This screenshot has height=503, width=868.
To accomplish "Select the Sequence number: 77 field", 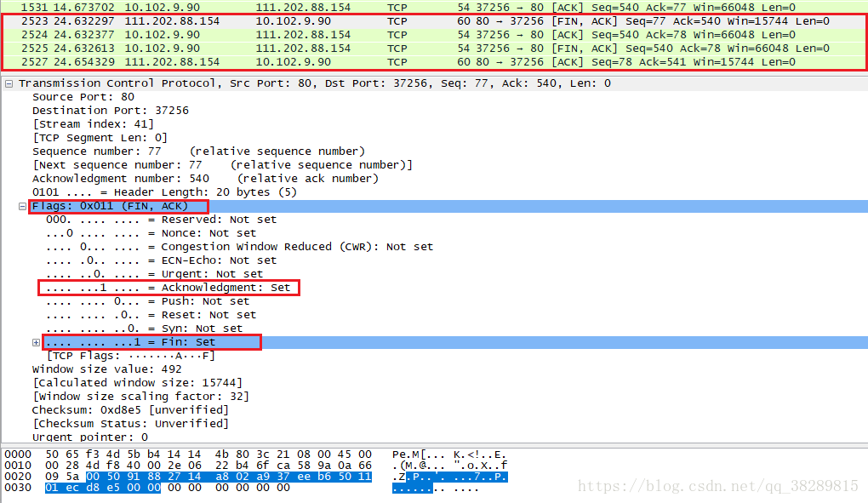I will coord(199,151).
